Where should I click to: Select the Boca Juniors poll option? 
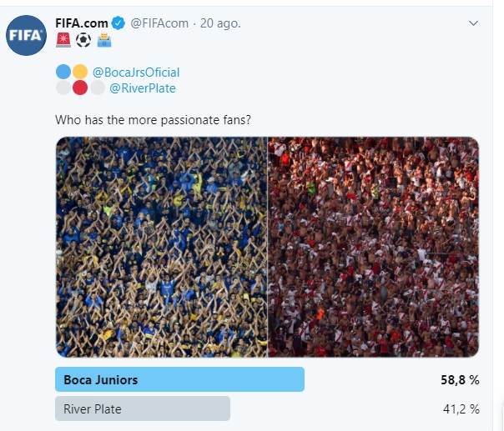tap(179, 379)
